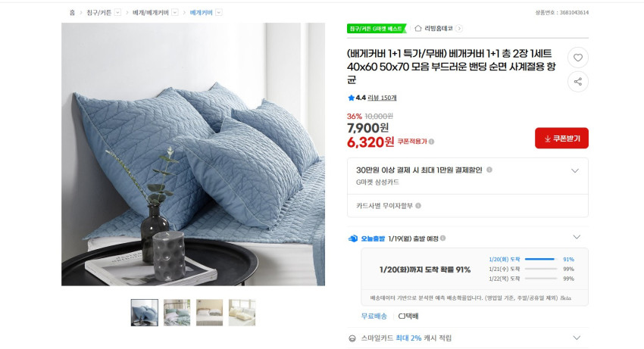Open the 베개커버 breadcrumb dropdown arrow
Screen dimensions: 644x349
point(219,12)
